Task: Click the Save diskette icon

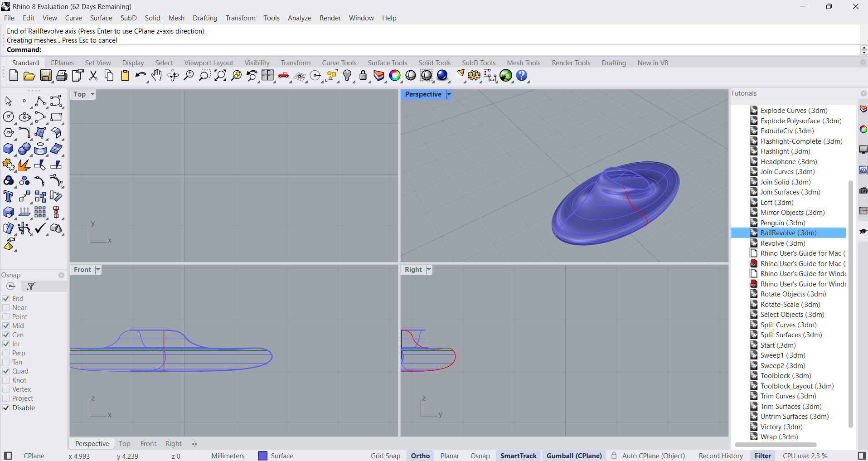Action: click(45, 76)
